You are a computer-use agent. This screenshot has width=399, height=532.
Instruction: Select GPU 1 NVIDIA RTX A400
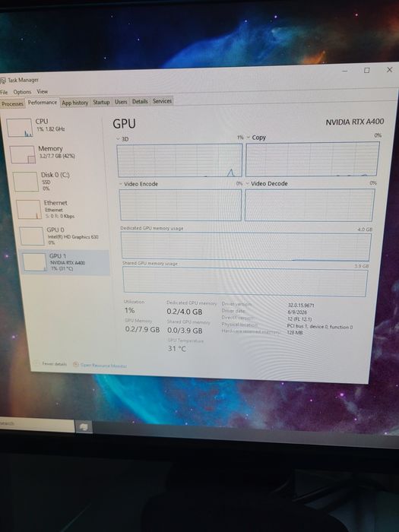(65, 263)
